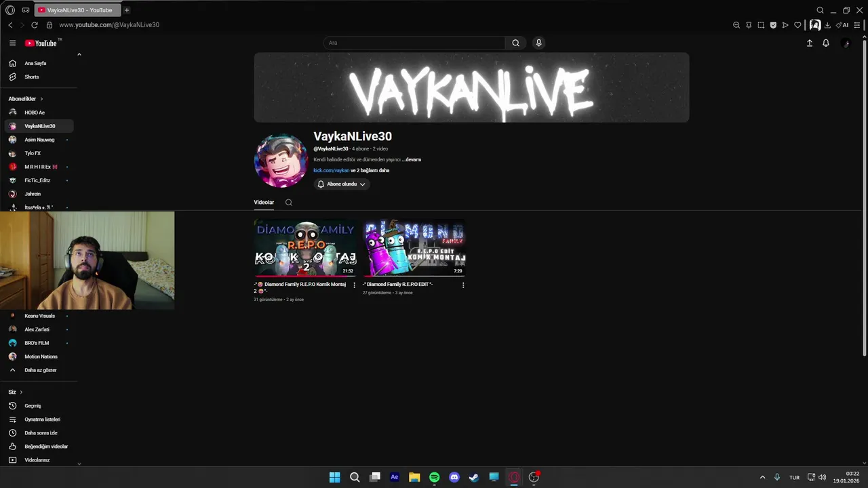Open Opera easy setup sliders icon
Screen dimensions: 868x488
[857, 25]
